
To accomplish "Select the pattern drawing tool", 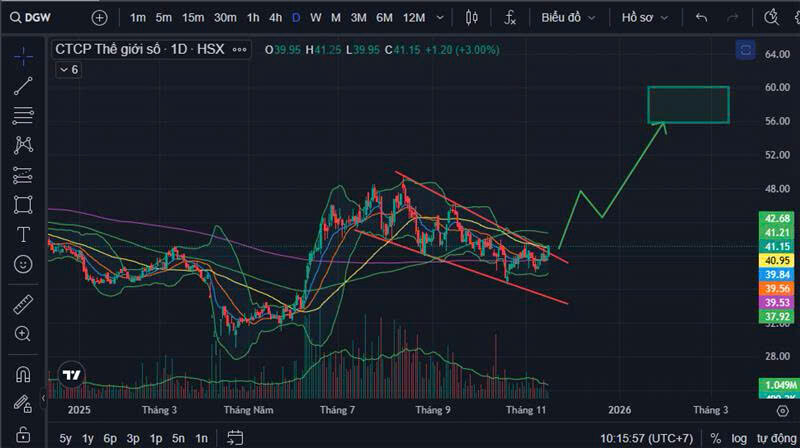I will pyautogui.click(x=23, y=145).
